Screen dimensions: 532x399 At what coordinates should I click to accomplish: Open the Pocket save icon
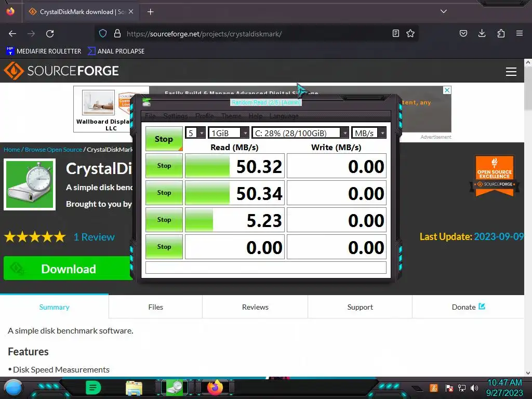[x=463, y=33]
